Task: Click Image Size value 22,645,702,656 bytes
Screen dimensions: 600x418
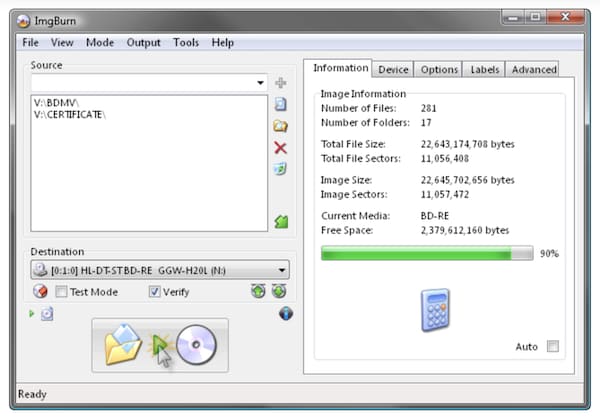Action: 468,180
